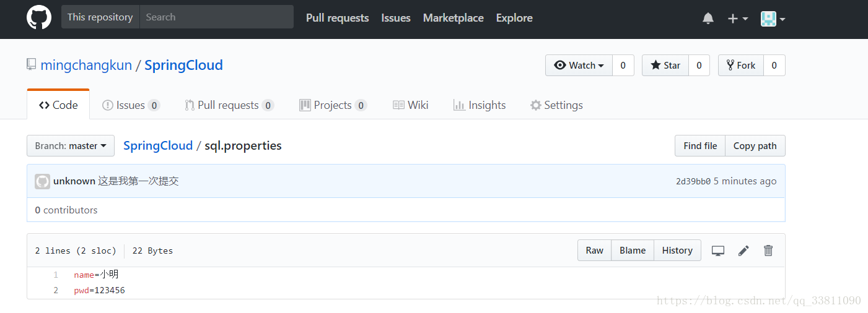View fork count next to Fork
Viewport: 868px width, 313px height.
pyautogui.click(x=774, y=66)
